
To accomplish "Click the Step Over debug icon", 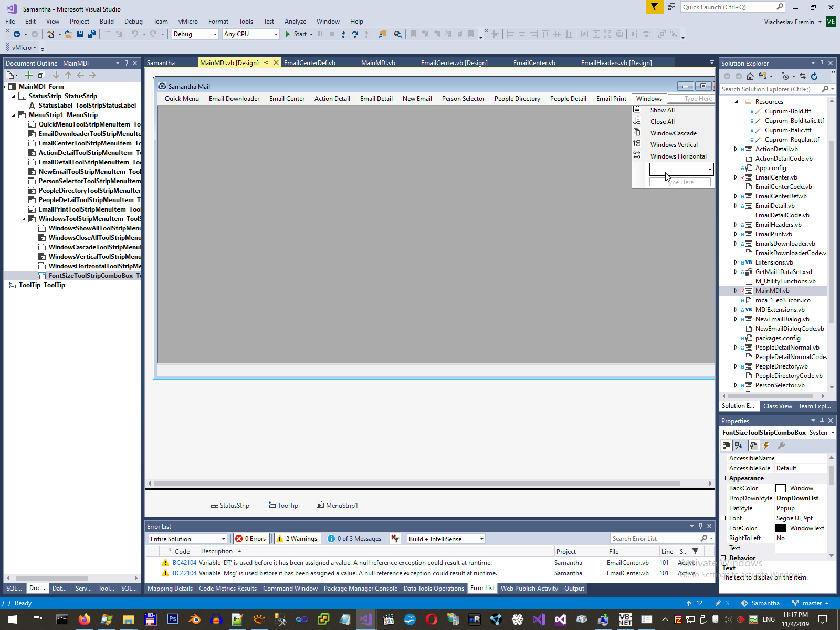I will 355,34.
